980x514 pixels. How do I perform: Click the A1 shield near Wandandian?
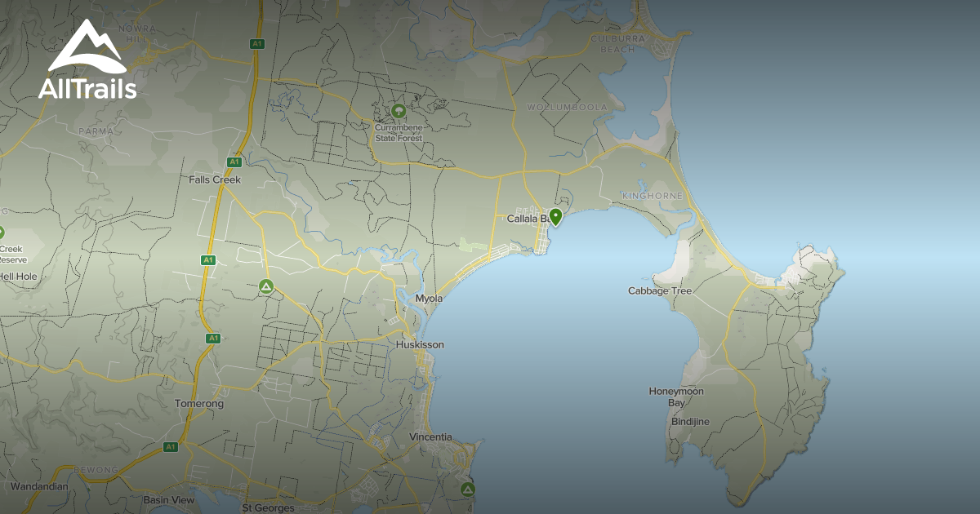(x=171, y=446)
